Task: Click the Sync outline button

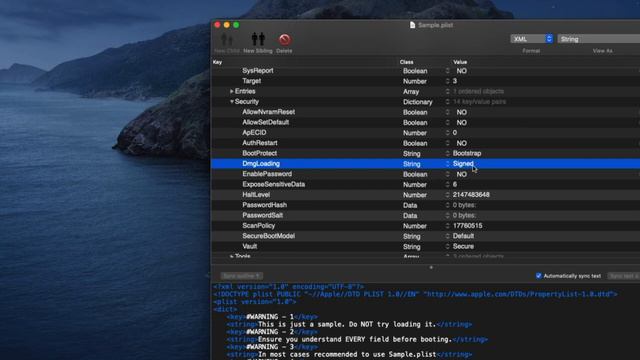Action: (x=242, y=276)
